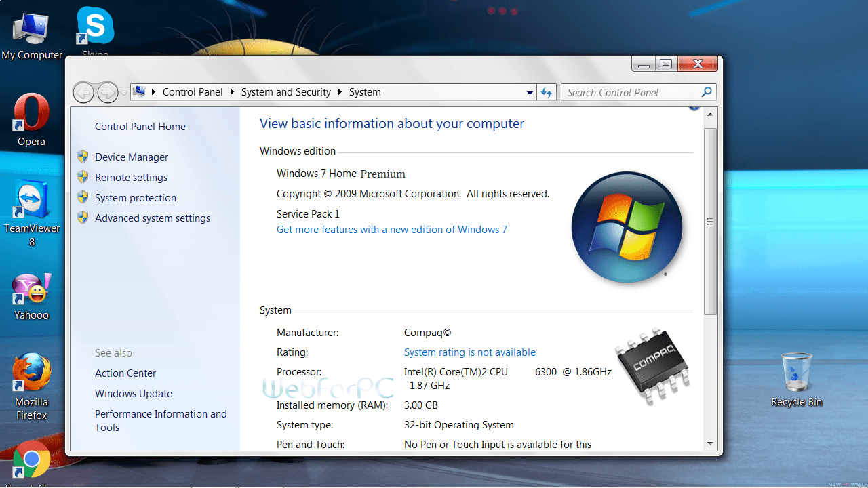Click the vertical scrollbar thumb
This screenshot has width=868, height=488.
tap(711, 221)
